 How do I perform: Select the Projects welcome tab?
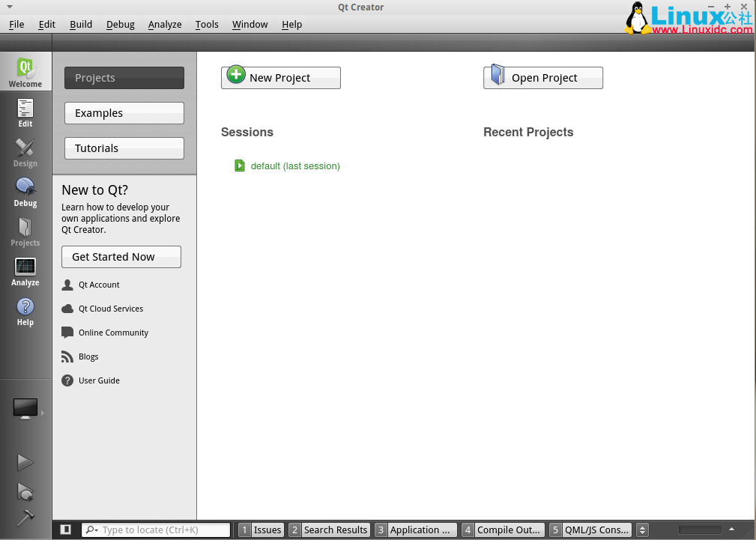(124, 78)
